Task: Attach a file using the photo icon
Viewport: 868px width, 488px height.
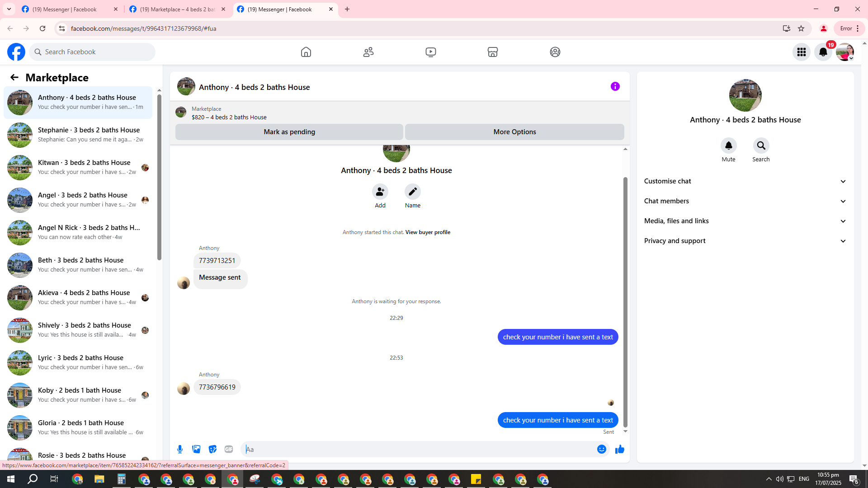Action: tap(196, 449)
